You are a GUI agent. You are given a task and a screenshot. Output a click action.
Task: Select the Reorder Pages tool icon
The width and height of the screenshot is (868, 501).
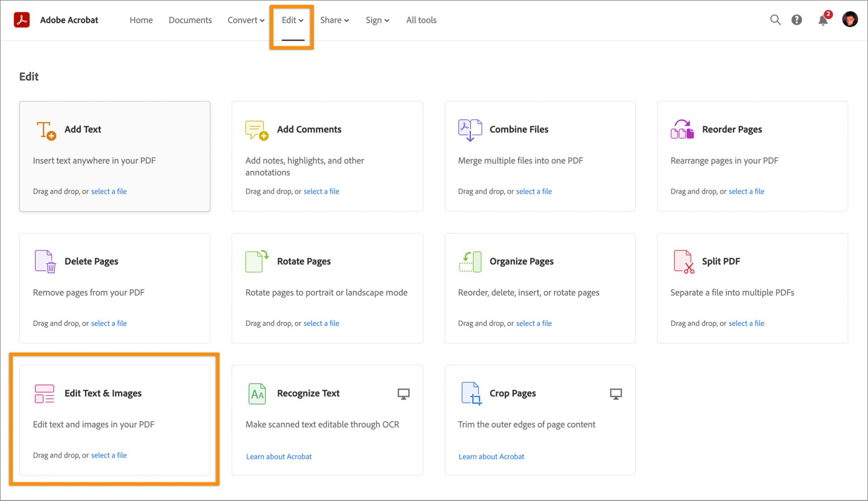[681, 129]
